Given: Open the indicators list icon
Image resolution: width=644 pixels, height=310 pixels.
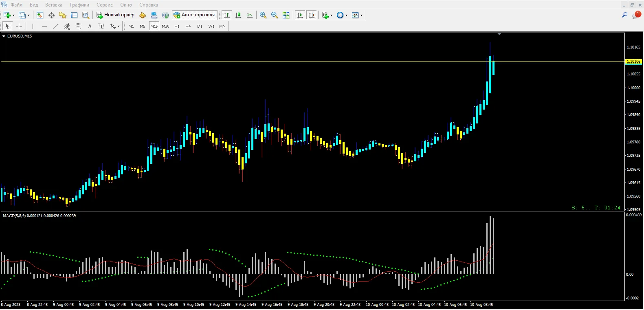Looking at the screenshot, I should (325, 15).
